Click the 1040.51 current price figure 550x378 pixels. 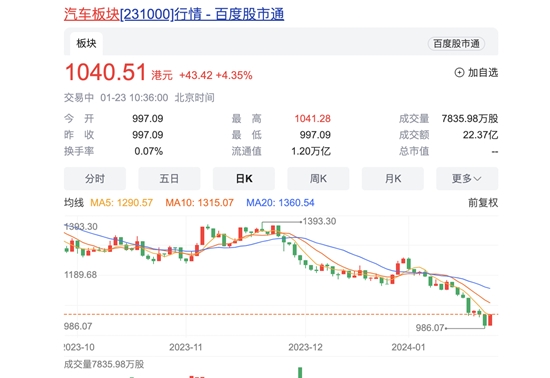[x=106, y=72]
